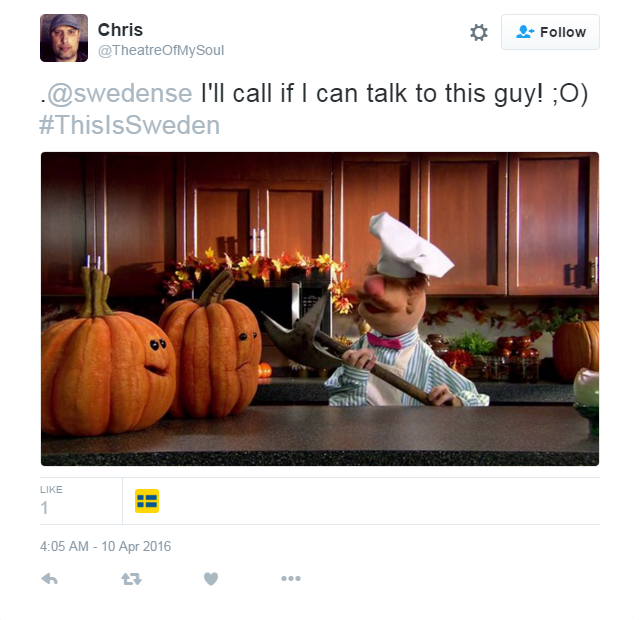The width and height of the screenshot is (639, 620).
Task: Click the display name Chris
Action: 120,29
